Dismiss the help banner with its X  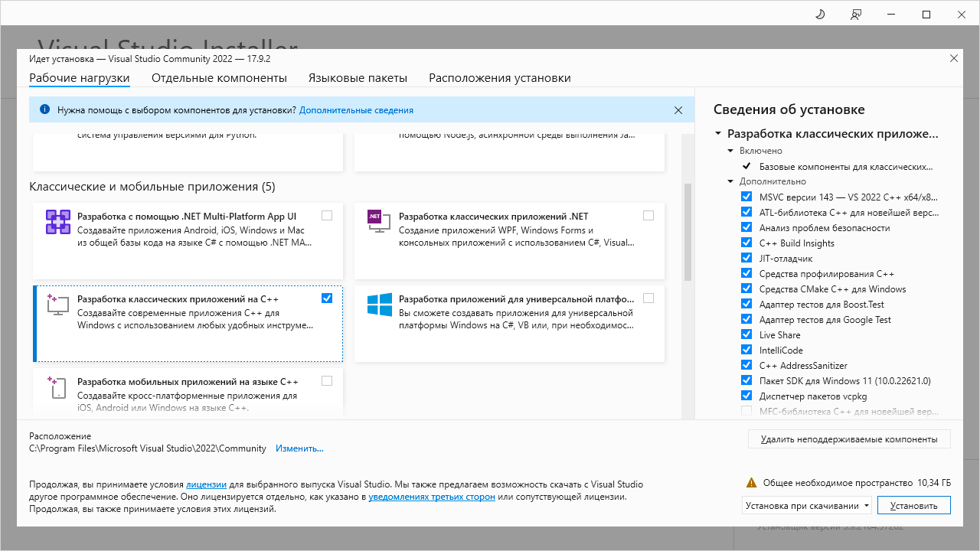coord(678,110)
